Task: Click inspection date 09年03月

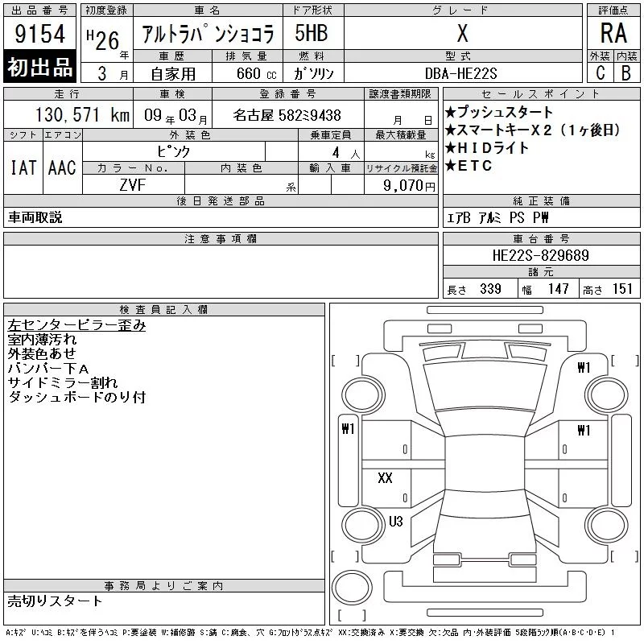Action: [175, 115]
